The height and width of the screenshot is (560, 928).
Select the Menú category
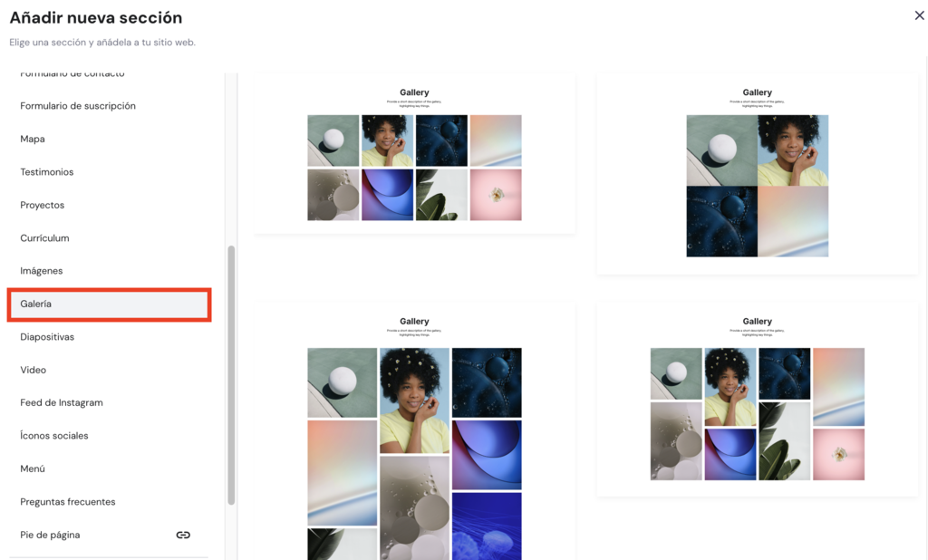point(110,468)
